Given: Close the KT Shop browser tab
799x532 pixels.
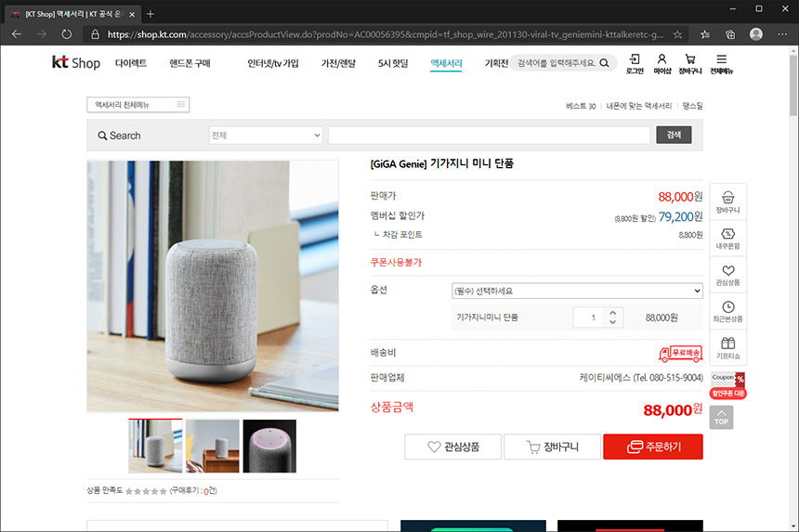Looking at the screenshot, I should [132, 14].
